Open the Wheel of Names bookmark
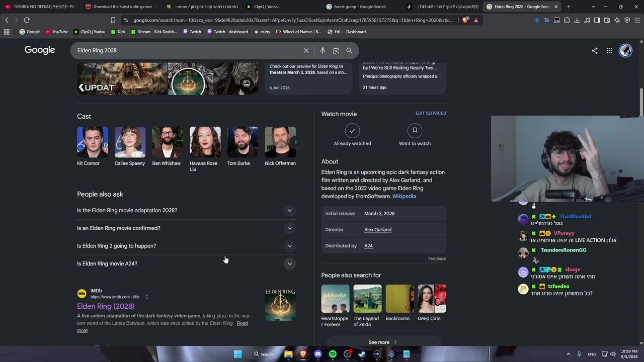Screen dimensions: 644x362 click(298, 32)
